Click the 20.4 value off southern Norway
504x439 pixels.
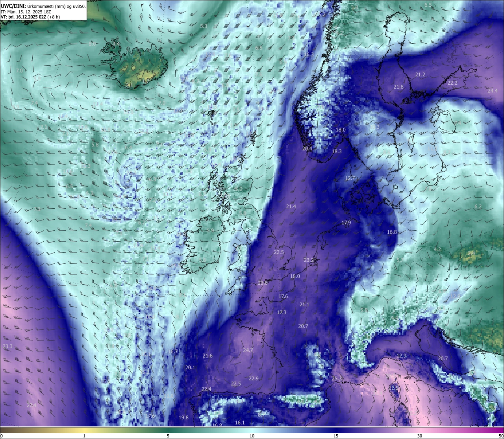[x=307, y=149]
